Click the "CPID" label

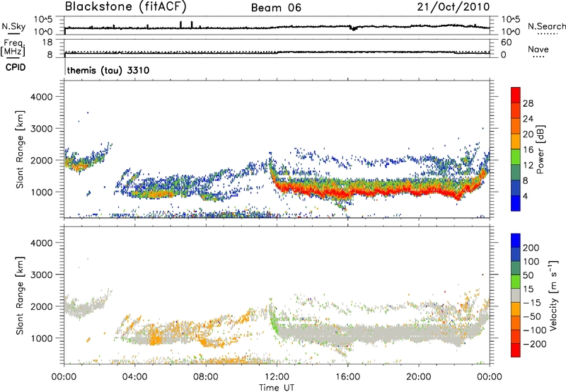pyautogui.click(x=16, y=67)
